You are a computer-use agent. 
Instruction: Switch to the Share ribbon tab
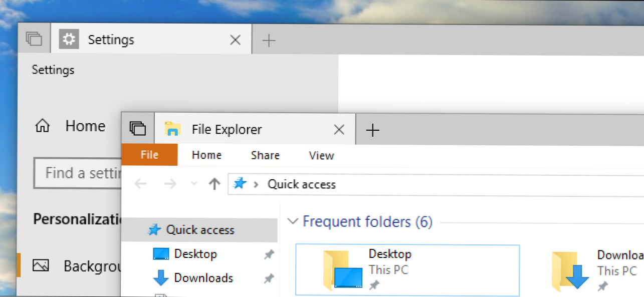tap(265, 156)
